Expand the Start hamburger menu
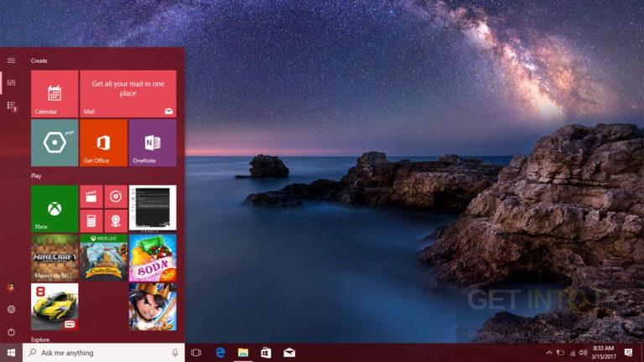Screen dimensions: 644x362 [11, 60]
